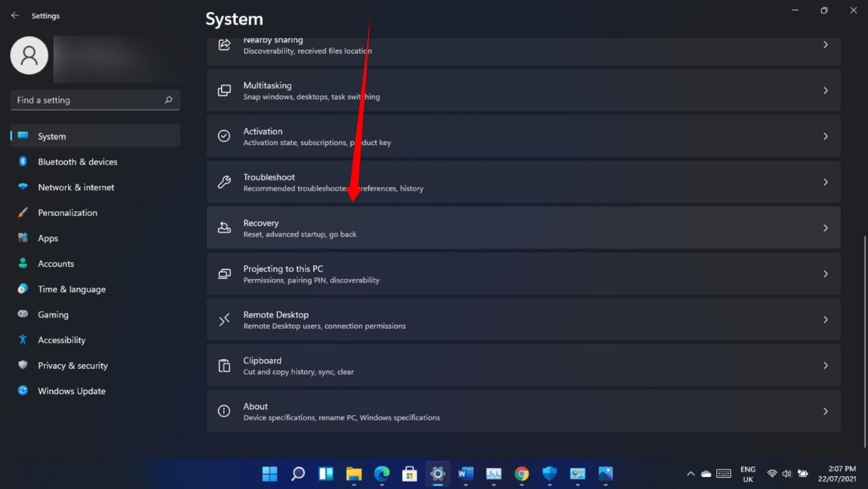Click the Find a setting search box
Image resolution: width=868 pixels, height=489 pixels.
point(95,100)
